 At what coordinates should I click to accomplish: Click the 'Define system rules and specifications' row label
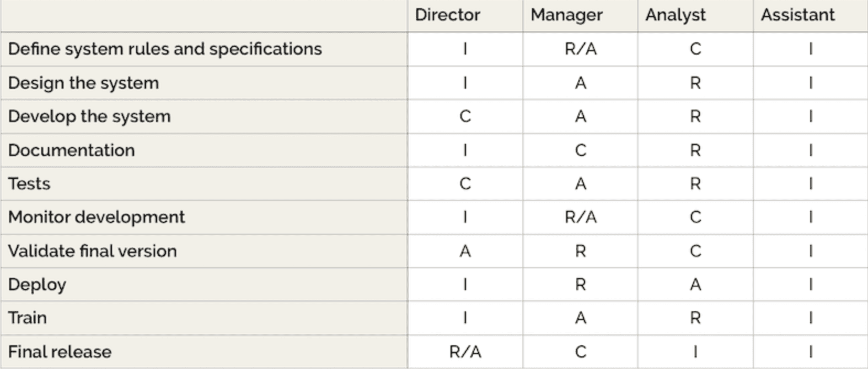click(x=165, y=49)
